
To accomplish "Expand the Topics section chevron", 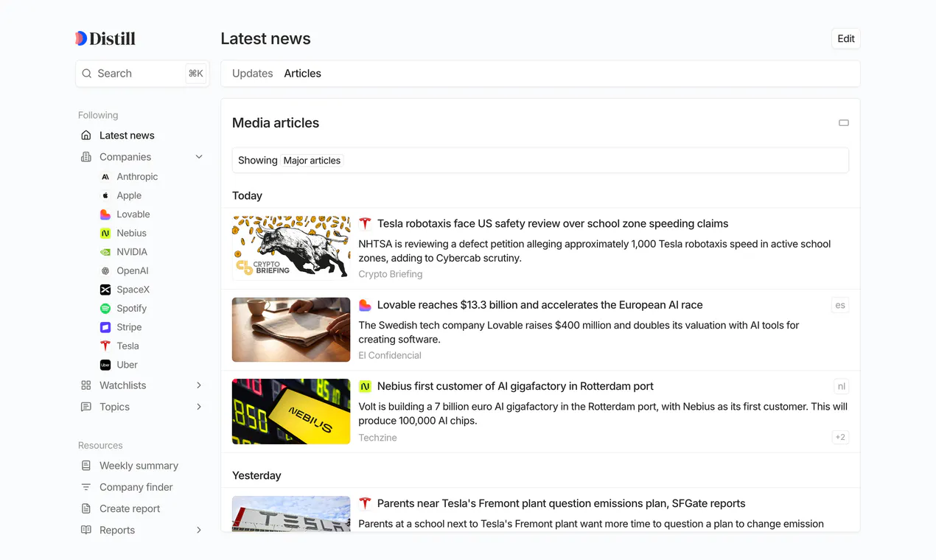I will click(199, 407).
